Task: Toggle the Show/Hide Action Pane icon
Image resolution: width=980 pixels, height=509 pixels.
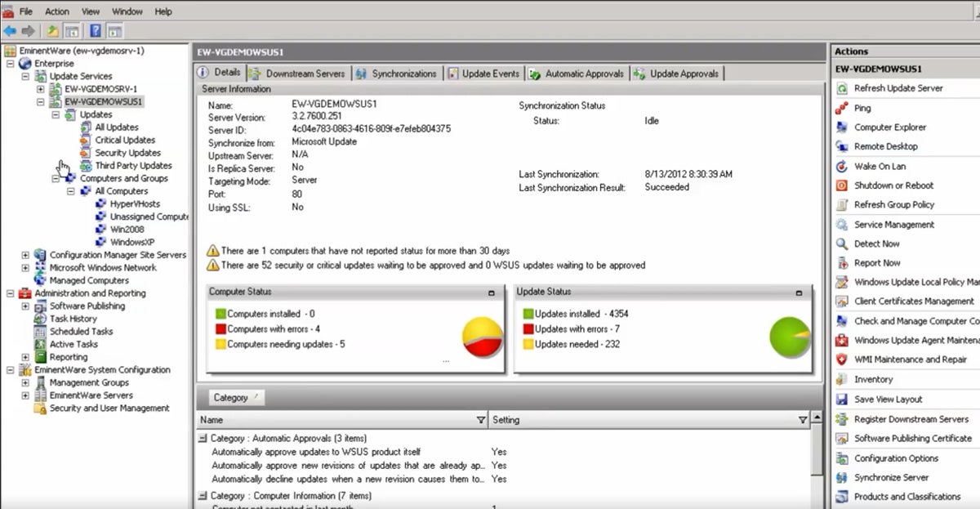Action: pyautogui.click(x=115, y=31)
